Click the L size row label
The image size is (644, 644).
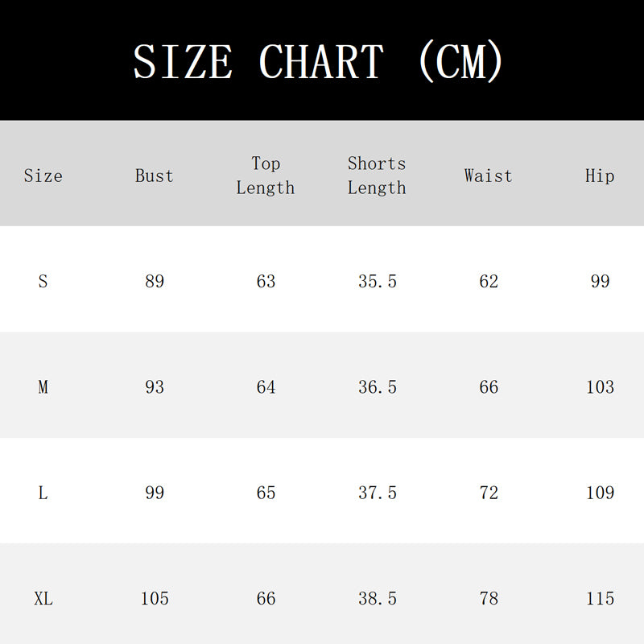tap(43, 493)
